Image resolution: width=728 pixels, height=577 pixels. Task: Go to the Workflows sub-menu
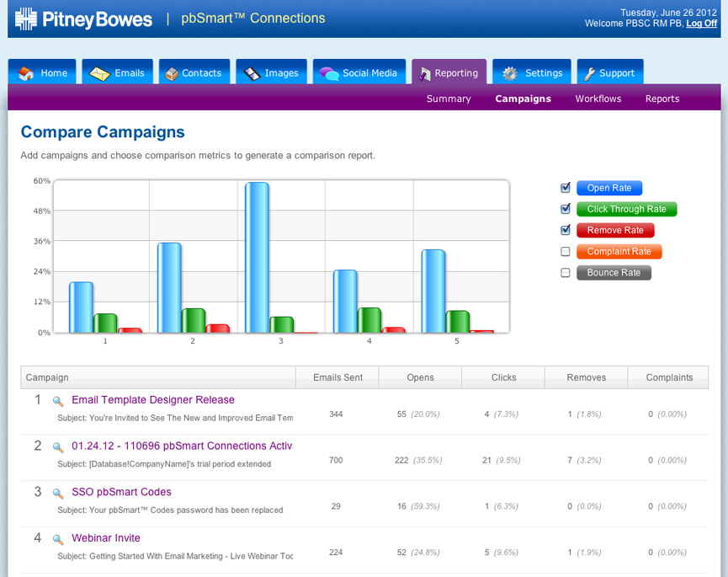(x=598, y=99)
